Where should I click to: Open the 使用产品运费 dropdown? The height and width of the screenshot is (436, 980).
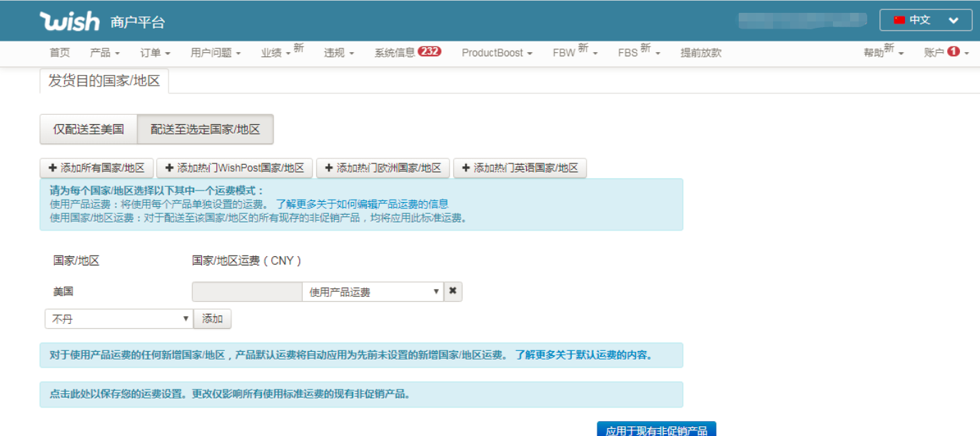coord(373,292)
